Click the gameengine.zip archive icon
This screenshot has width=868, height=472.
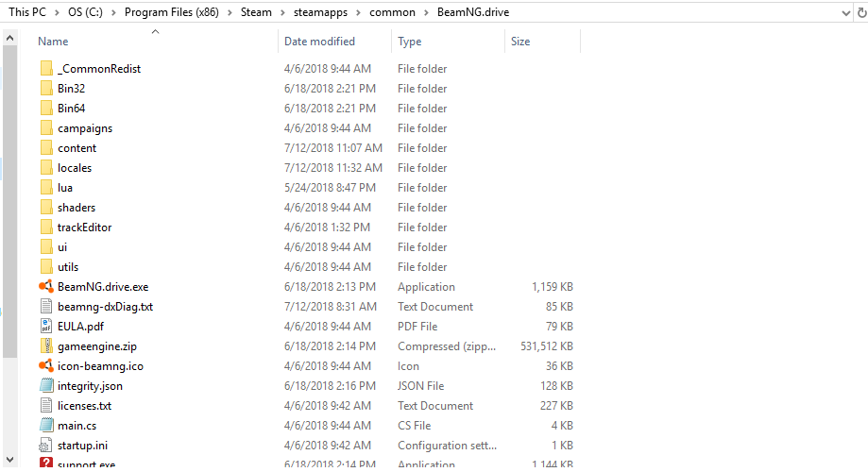point(46,346)
